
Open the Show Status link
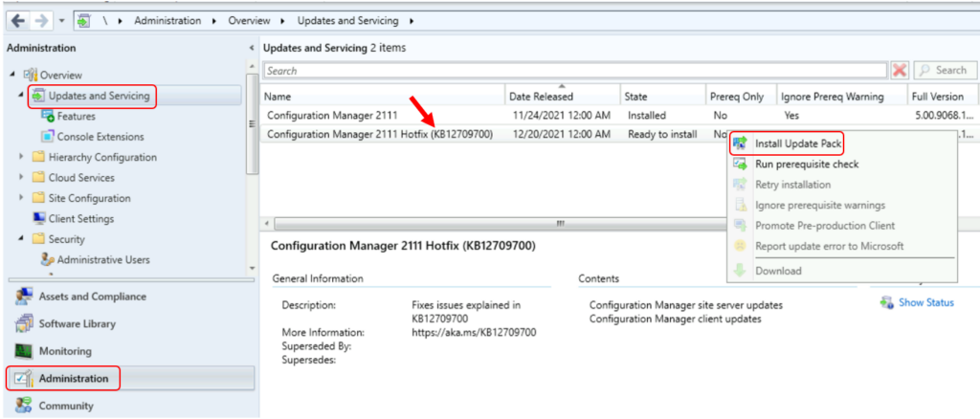(925, 303)
